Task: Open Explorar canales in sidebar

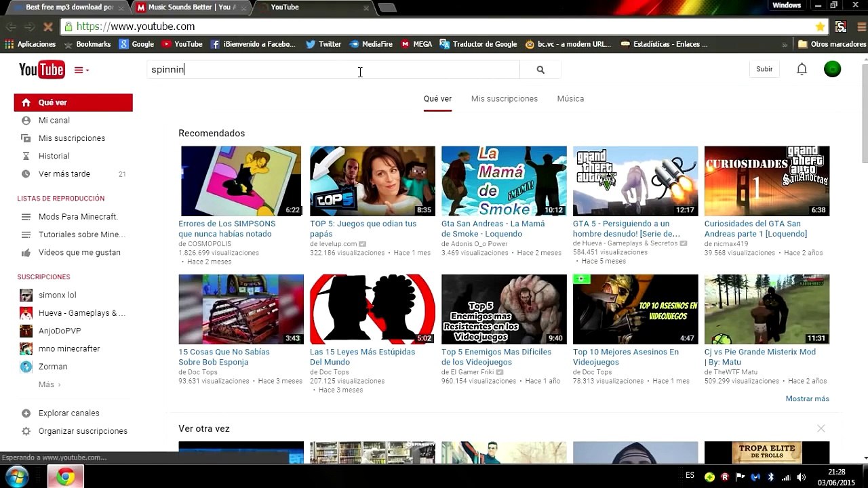Action: [68, 413]
